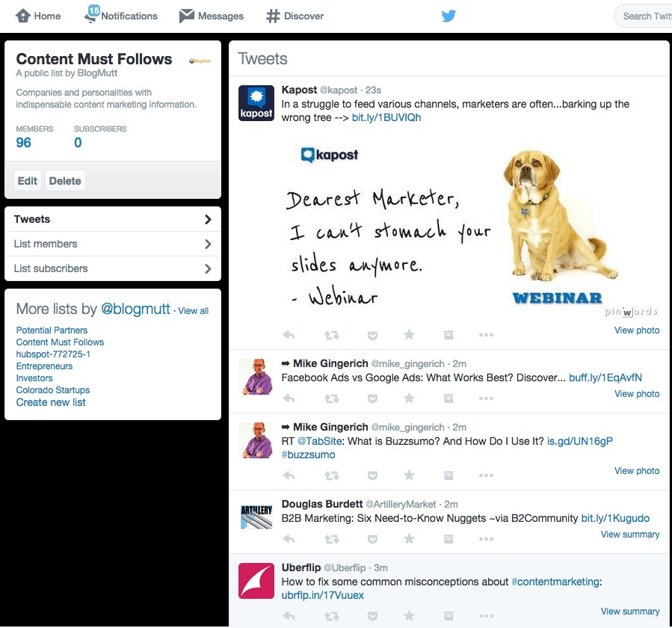Reply to Douglas Burdett's B2B Marketing tweet

289,539
